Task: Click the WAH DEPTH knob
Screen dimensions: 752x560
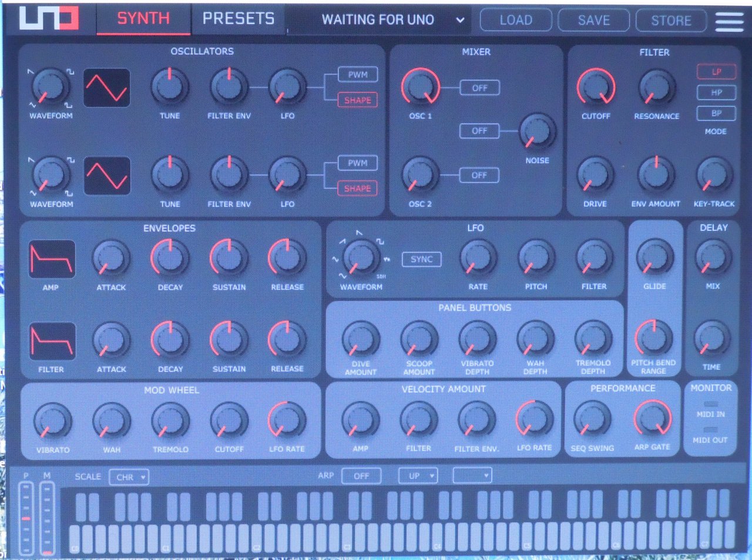Action: [x=535, y=339]
